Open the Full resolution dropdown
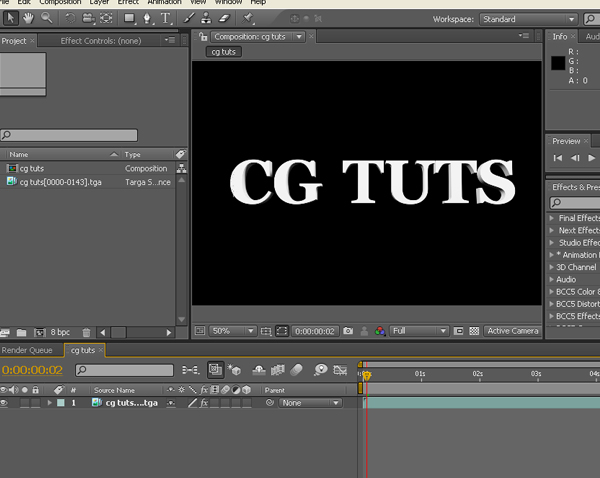600x478 pixels. click(x=419, y=331)
